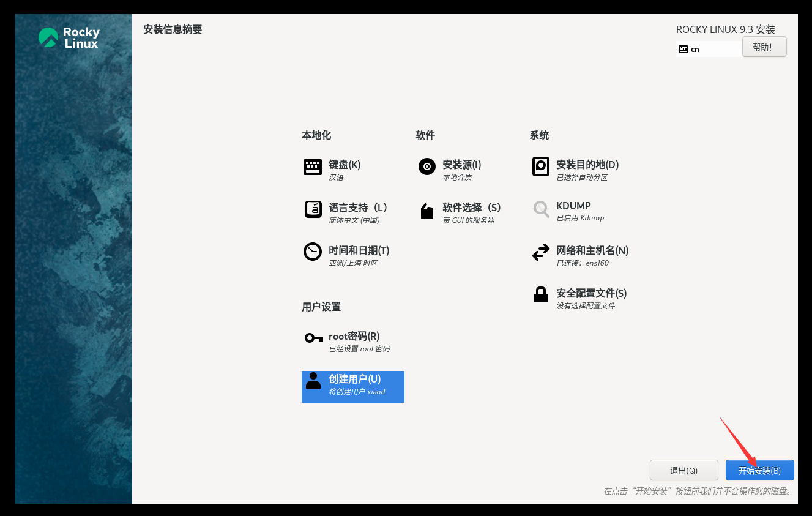Click the 退出(Q) quit button
812x516 pixels.
pyautogui.click(x=683, y=471)
